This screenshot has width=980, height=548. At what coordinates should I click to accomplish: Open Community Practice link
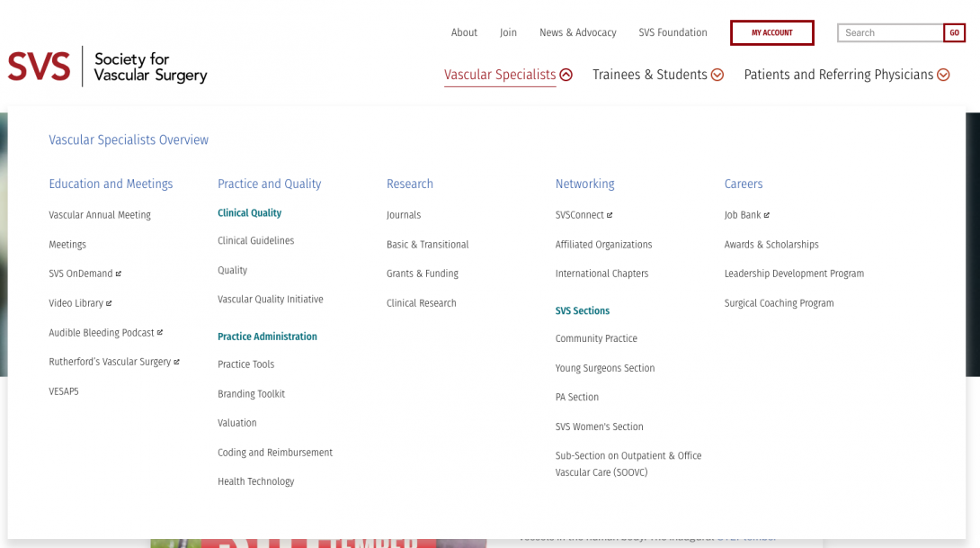[x=596, y=339]
